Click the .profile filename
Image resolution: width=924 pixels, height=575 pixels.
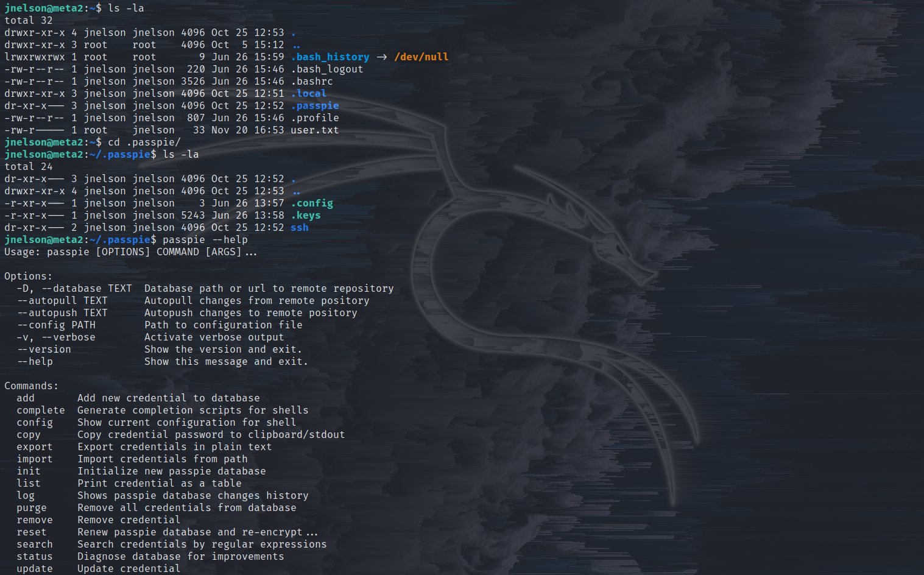(315, 118)
